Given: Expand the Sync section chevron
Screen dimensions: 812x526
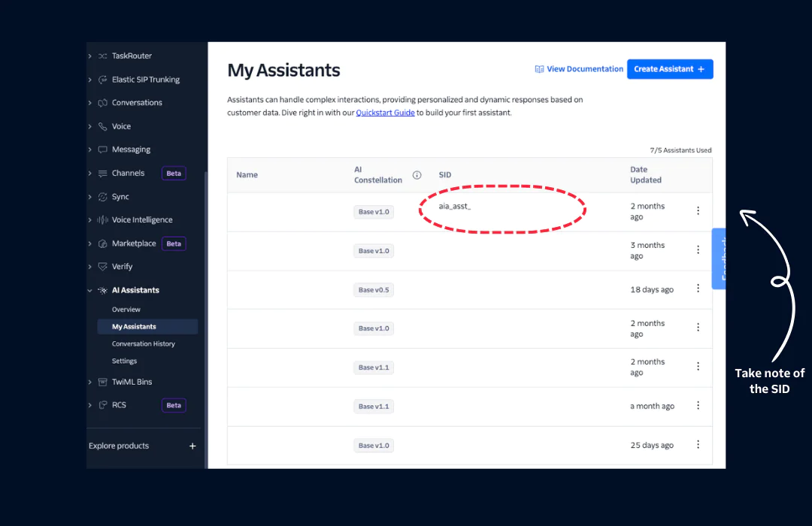Looking at the screenshot, I should tap(90, 197).
